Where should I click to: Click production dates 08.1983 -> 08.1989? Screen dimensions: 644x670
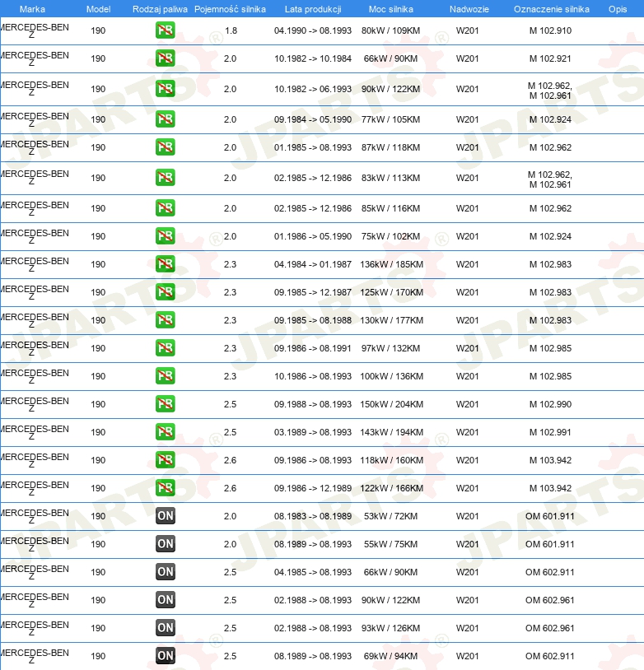pos(313,516)
